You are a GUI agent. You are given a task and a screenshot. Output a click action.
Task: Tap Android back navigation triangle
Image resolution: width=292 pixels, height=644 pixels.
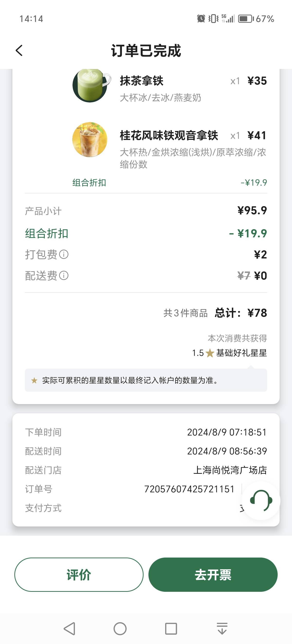[70, 628]
